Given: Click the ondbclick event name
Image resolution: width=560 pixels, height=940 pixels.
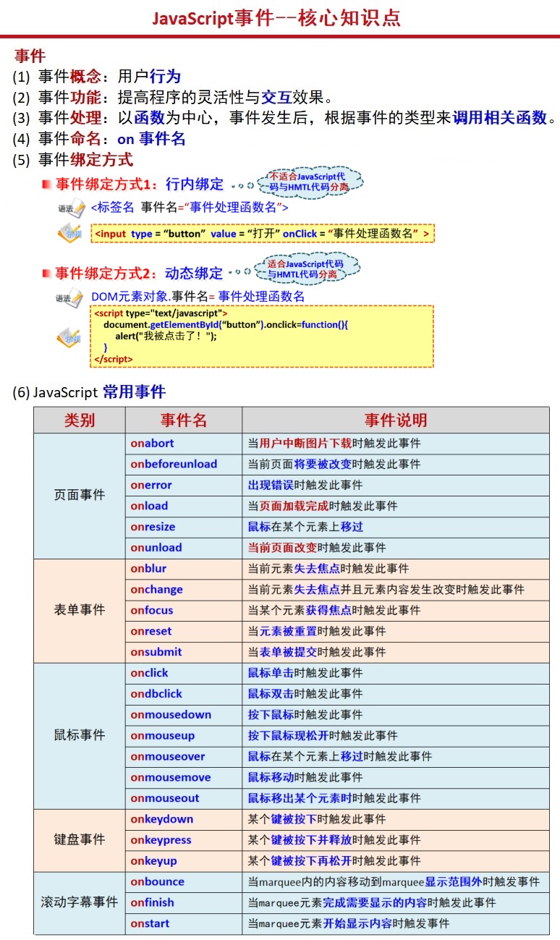Looking at the screenshot, I should tap(156, 694).
